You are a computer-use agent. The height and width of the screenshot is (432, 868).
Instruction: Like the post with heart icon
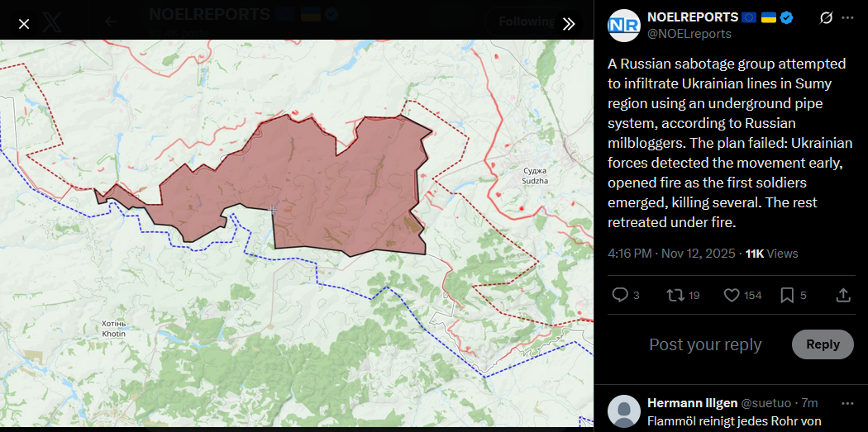point(732,296)
